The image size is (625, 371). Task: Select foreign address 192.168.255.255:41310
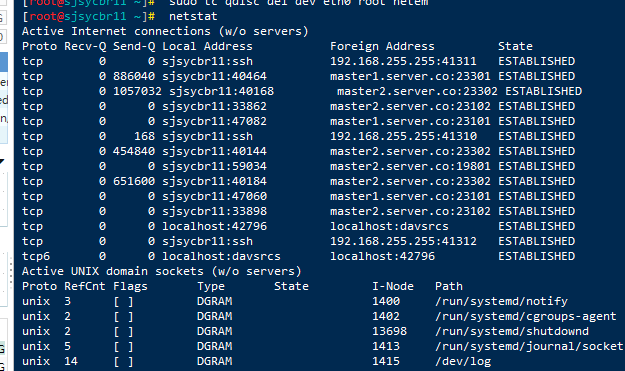coord(403,136)
